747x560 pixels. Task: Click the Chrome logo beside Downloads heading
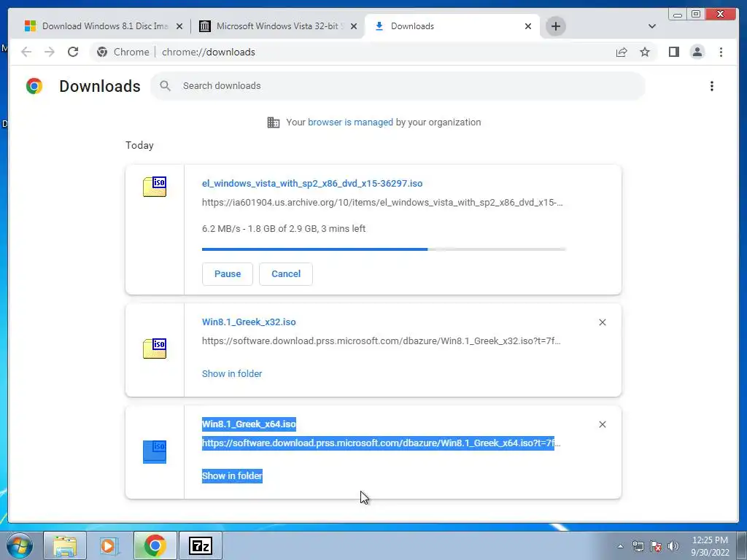34,86
